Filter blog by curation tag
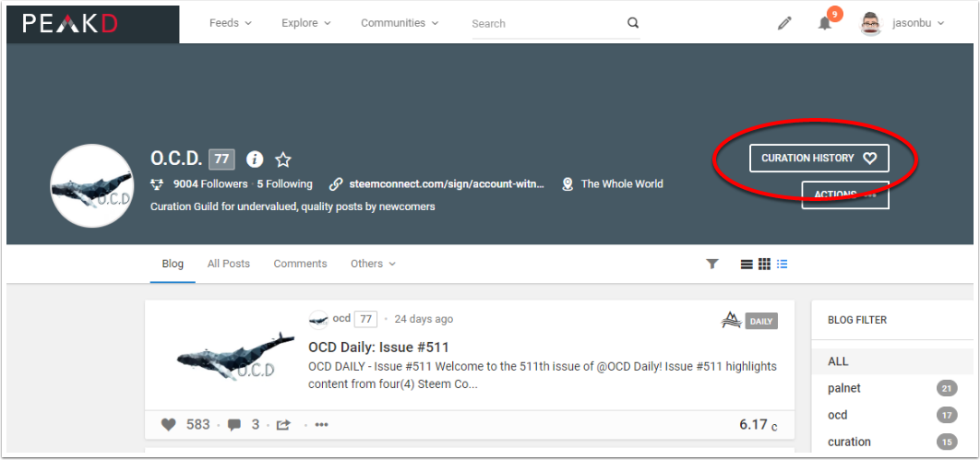Image resolution: width=980 pixels, height=460 pixels. (x=849, y=442)
